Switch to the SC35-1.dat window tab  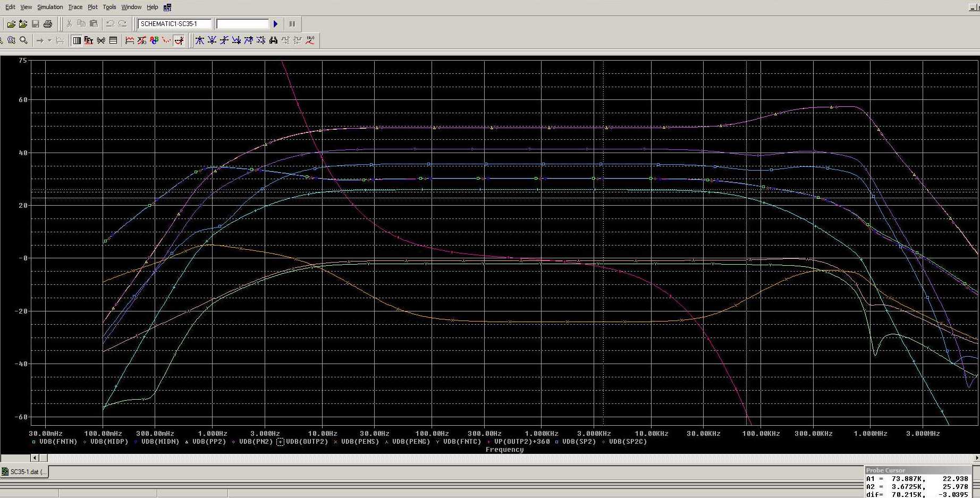24,472
